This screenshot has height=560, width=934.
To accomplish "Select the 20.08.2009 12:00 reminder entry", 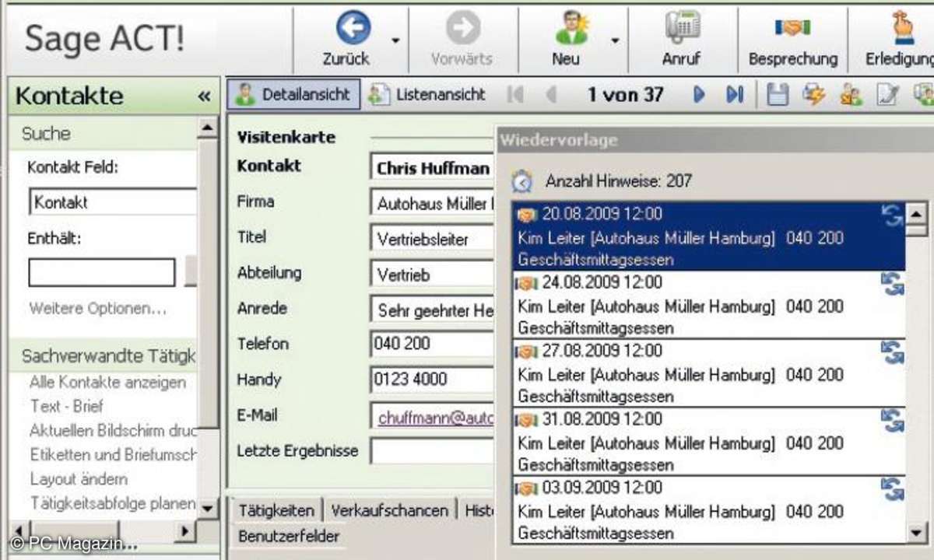I will click(x=709, y=236).
